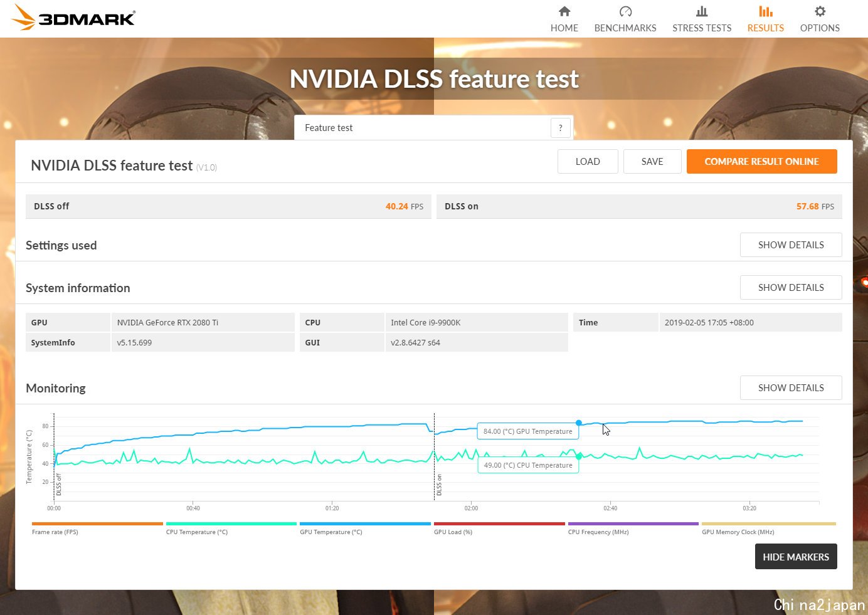The image size is (868, 615).
Task: Click the Intel Core i9-9900K value
Action: (477, 322)
